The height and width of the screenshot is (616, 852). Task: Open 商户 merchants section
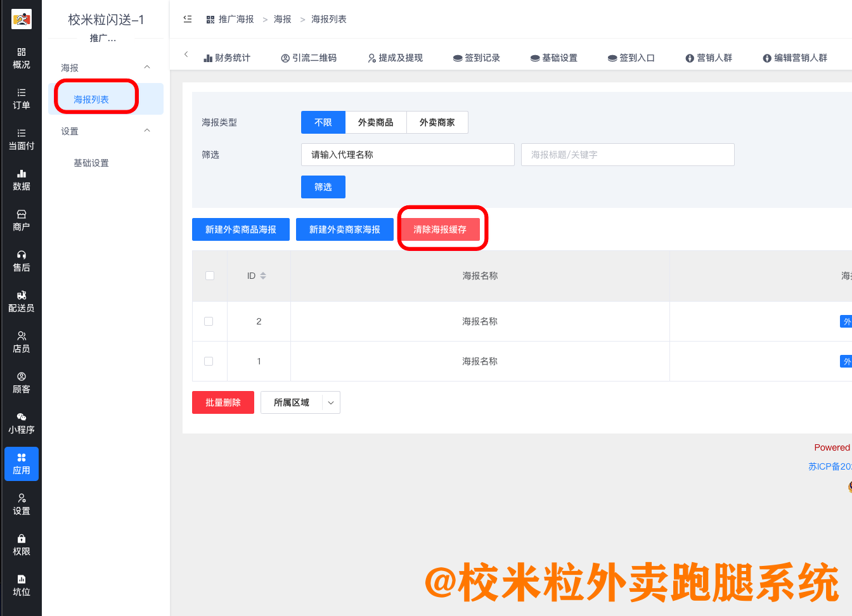(21, 220)
